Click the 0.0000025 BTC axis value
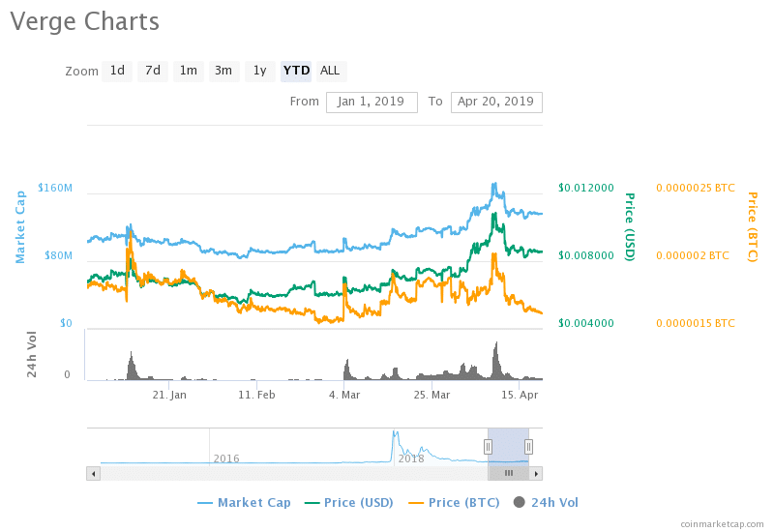 [695, 188]
